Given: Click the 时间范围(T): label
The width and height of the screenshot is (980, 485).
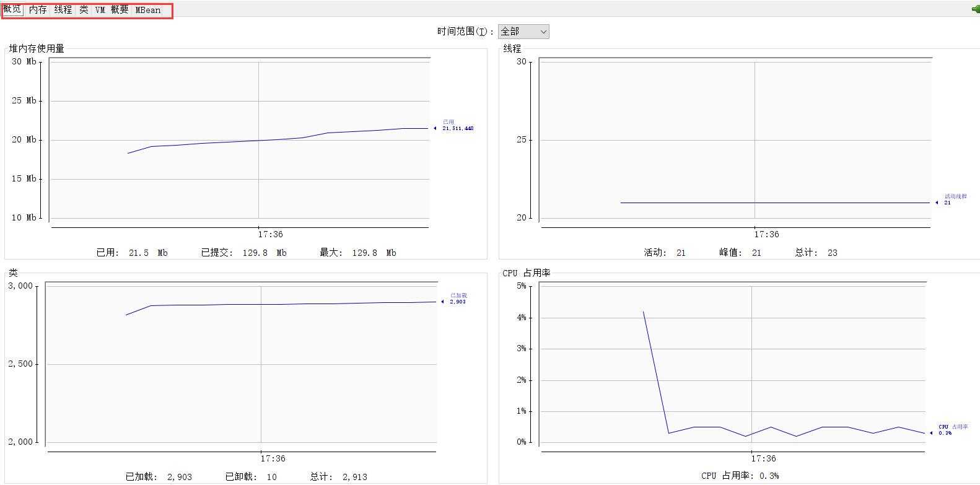Looking at the screenshot, I should tap(466, 32).
